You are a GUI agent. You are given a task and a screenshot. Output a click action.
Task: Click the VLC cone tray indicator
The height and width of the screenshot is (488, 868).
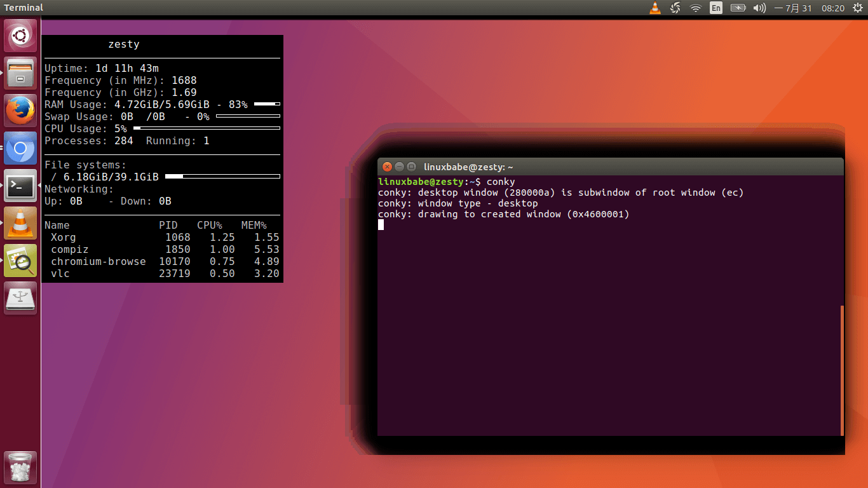[655, 8]
